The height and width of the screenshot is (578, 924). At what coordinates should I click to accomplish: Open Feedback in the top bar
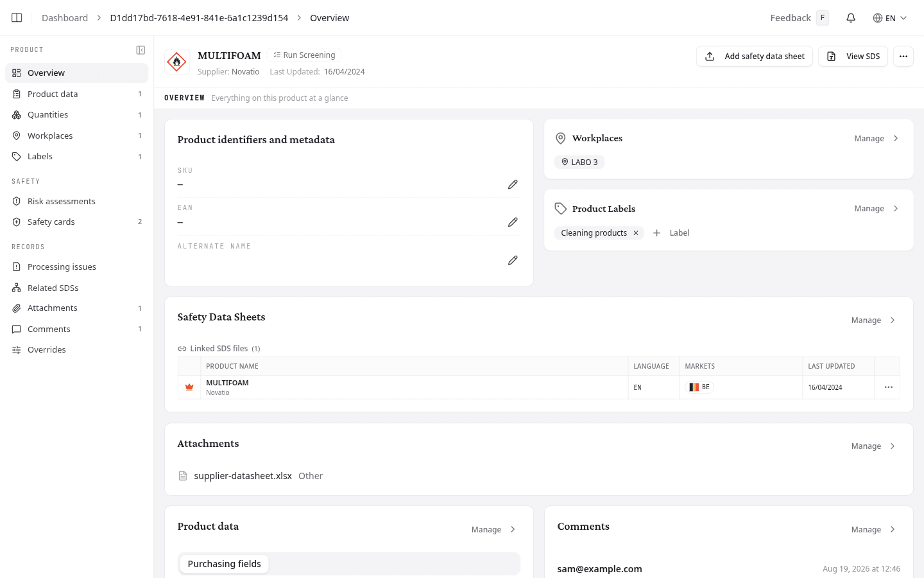pyautogui.click(x=800, y=18)
